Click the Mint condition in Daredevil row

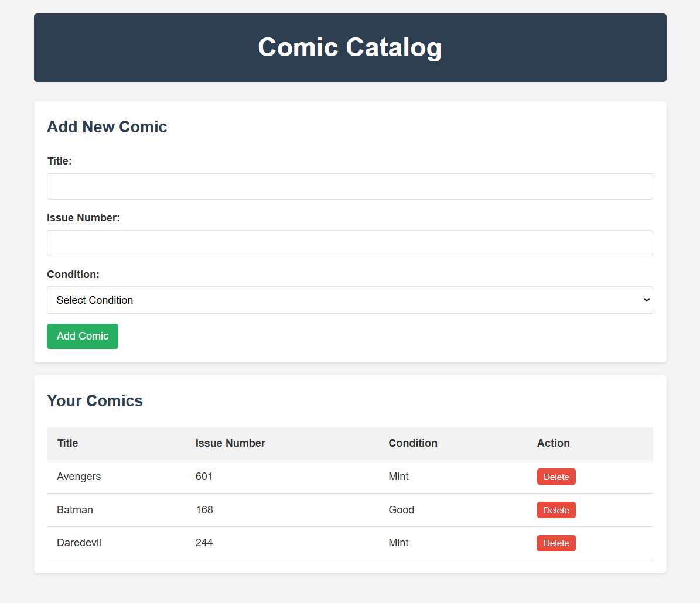398,543
